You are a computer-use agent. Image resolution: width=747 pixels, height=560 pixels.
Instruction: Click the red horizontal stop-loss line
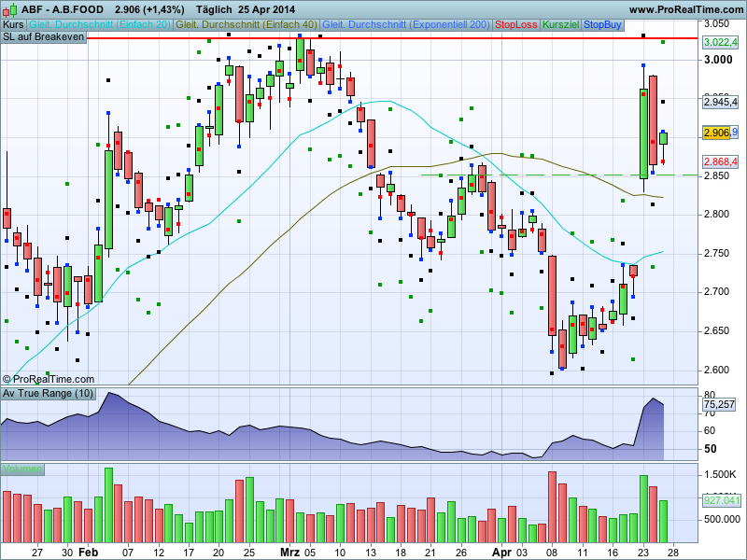[x=392, y=38]
